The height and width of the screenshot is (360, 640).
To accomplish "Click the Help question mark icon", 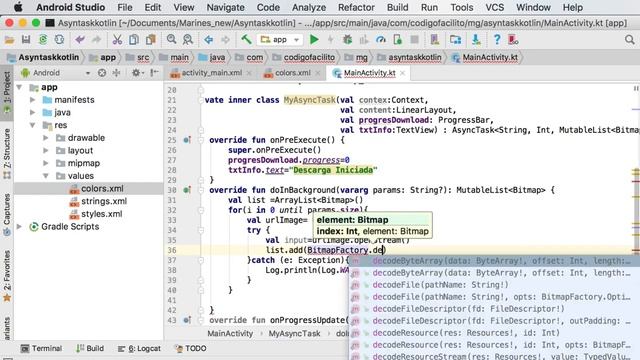I will [497, 40].
